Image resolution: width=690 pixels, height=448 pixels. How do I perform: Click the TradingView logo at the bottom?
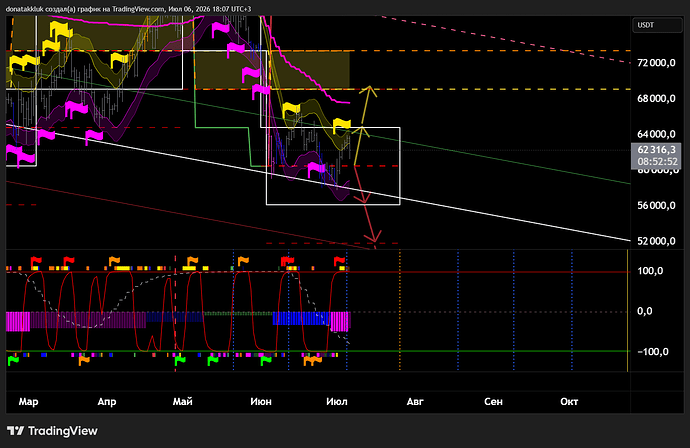coord(52,431)
